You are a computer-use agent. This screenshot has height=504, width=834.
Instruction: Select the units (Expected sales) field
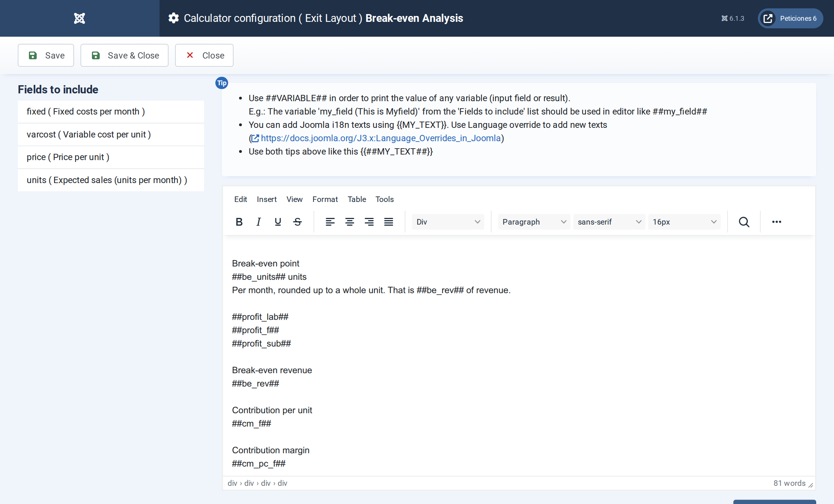tap(111, 180)
